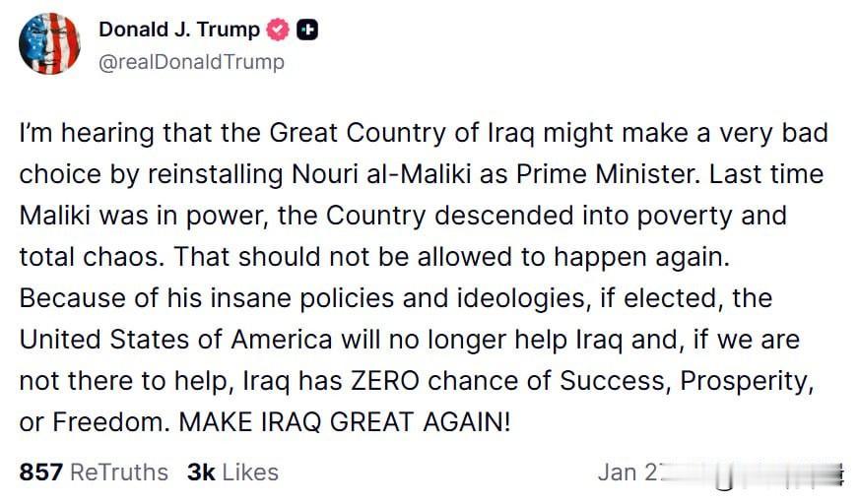Screen dimensions: 859x504
Task: View the ReTruths list for this post
Action: point(94,472)
